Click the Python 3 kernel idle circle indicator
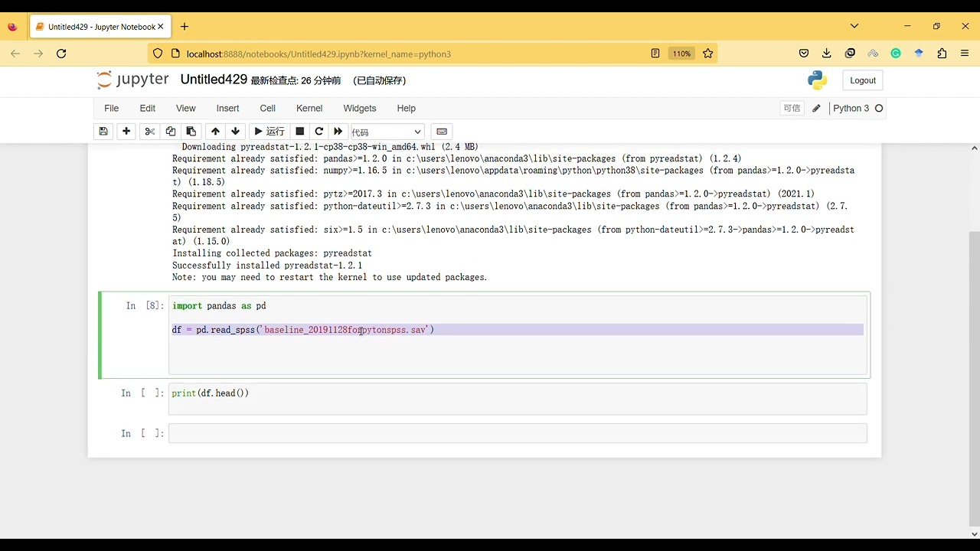Screen dimensions: 980x551 click(879, 108)
